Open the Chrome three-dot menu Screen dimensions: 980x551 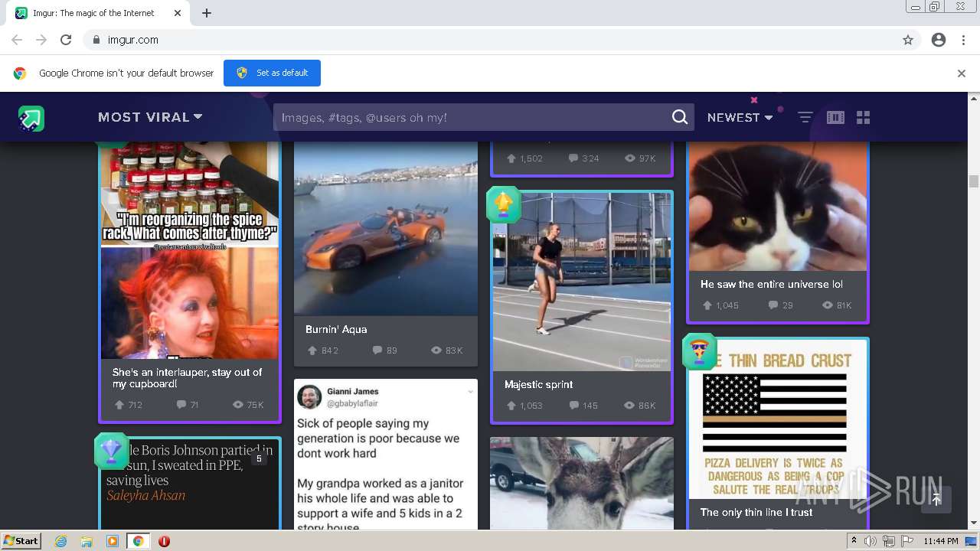tap(963, 40)
